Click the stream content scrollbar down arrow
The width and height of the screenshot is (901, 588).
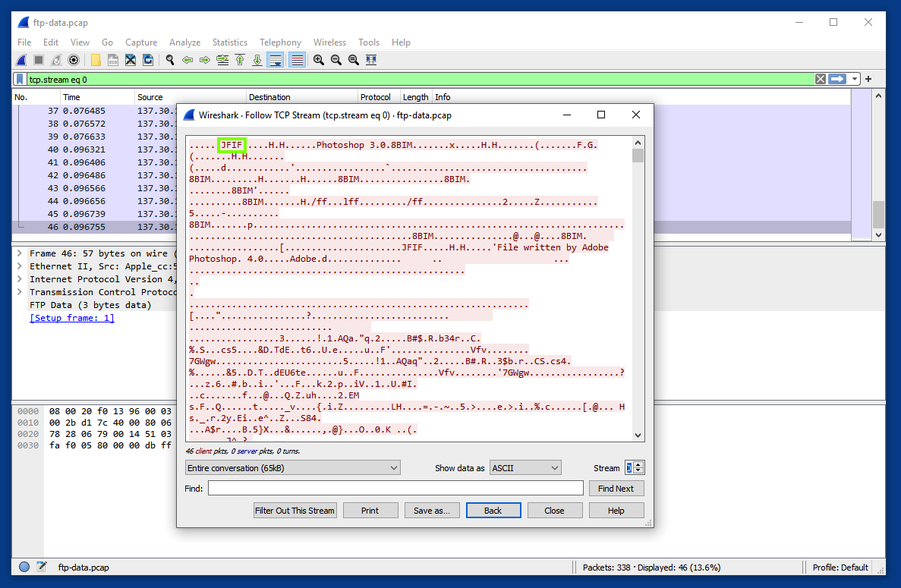coord(638,435)
